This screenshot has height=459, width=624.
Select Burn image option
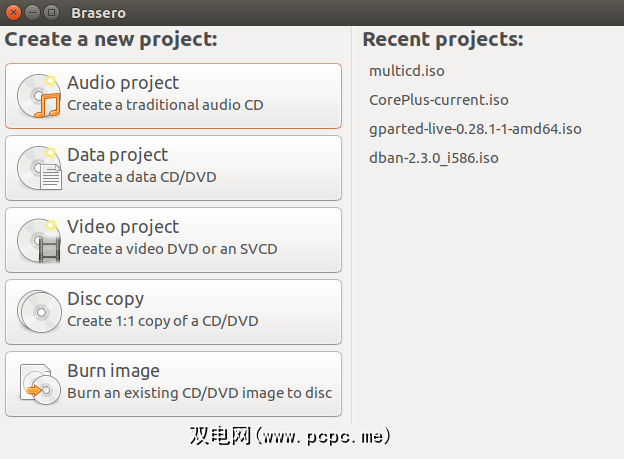pos(173,383)
